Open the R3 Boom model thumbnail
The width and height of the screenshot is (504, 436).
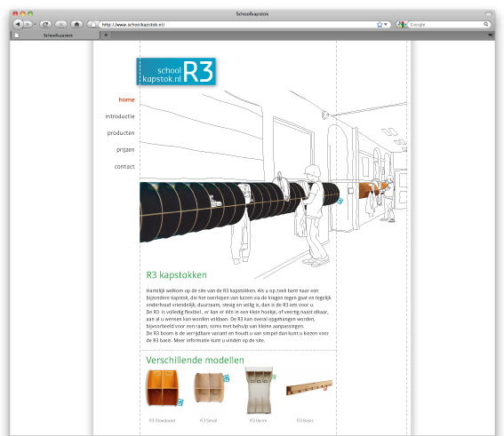(x=259, y=390)
